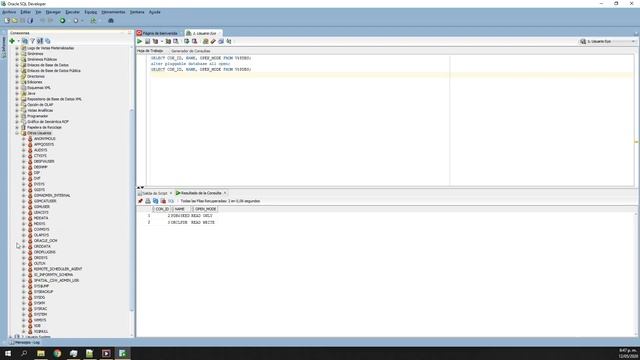
Task: Sort by the NAME column header
Action: [180, 209]
